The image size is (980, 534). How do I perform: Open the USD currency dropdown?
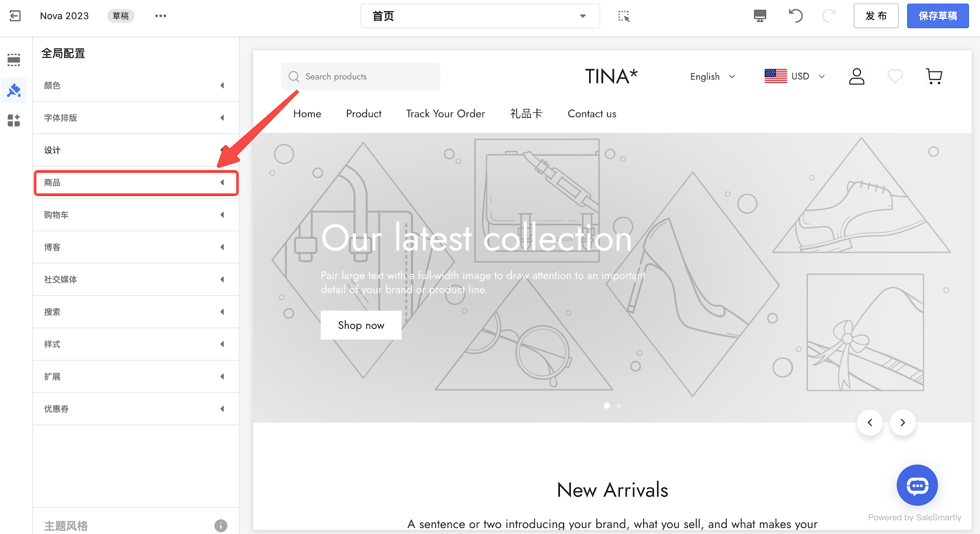coord(794,76)
